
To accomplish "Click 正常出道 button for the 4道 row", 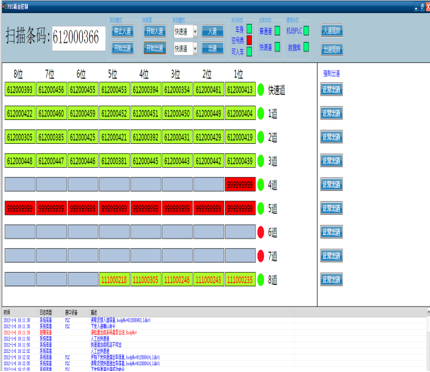I will pos(331,185).
